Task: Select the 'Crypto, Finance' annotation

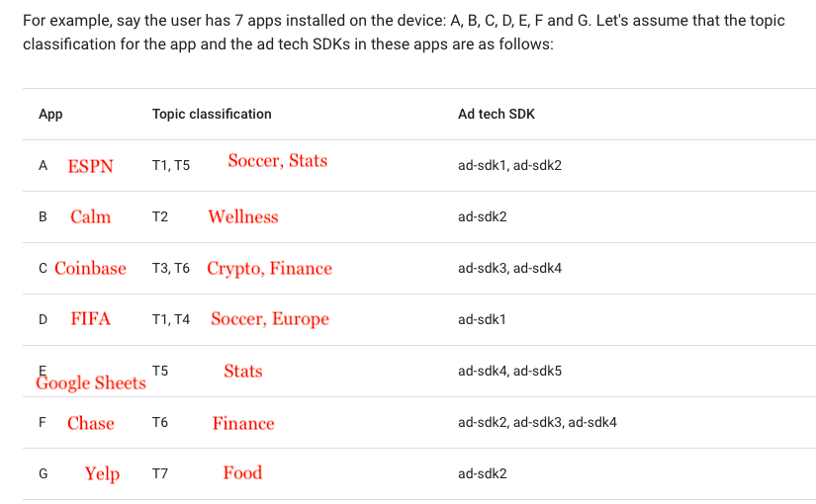Action: tap(270, 269)
